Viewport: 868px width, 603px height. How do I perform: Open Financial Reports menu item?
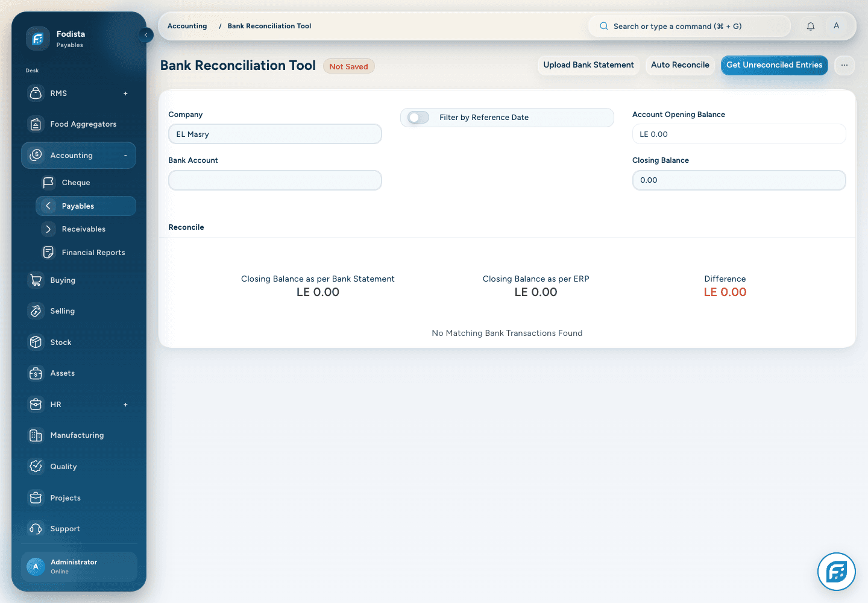pos(86,253)
